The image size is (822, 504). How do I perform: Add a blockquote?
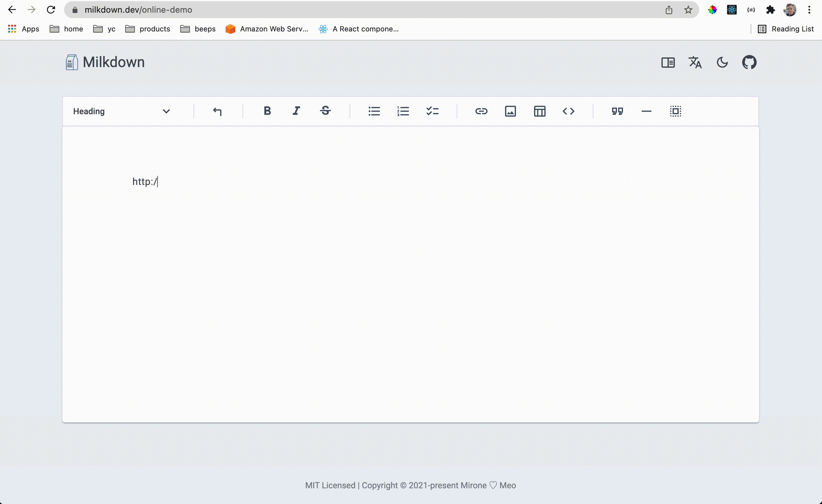(x=617, y=111)
